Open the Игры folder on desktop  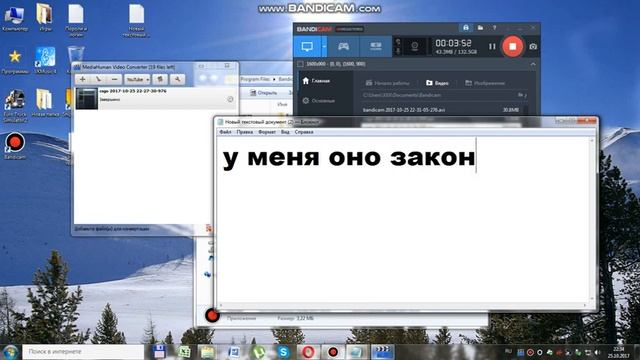45,18
